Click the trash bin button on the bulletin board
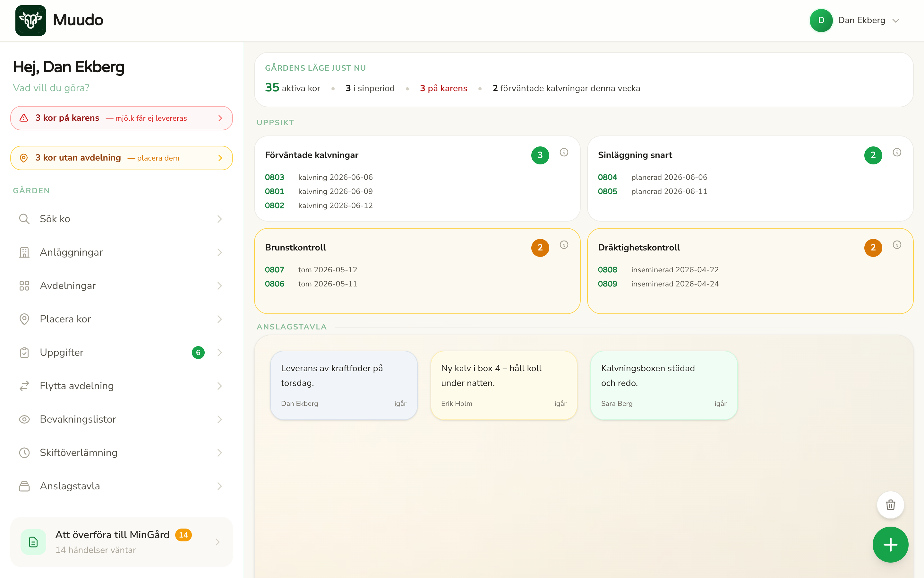This screenshot has width=924, height=578. 890,505
